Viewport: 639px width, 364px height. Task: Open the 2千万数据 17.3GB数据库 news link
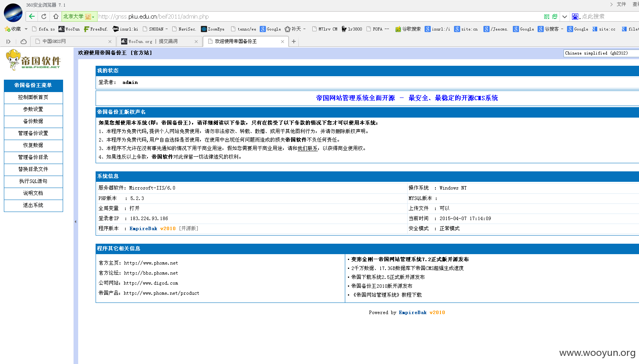tap(407, 268)
